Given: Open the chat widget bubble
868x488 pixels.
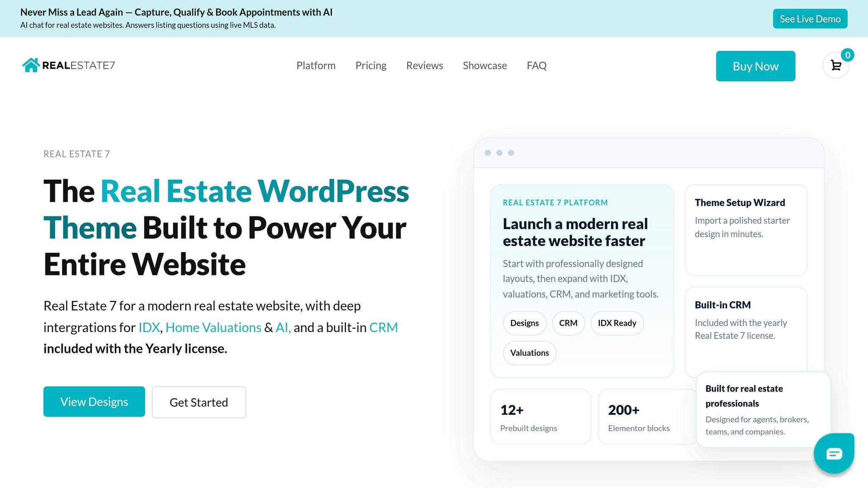Looking at the screenshot, I should 834,454.
